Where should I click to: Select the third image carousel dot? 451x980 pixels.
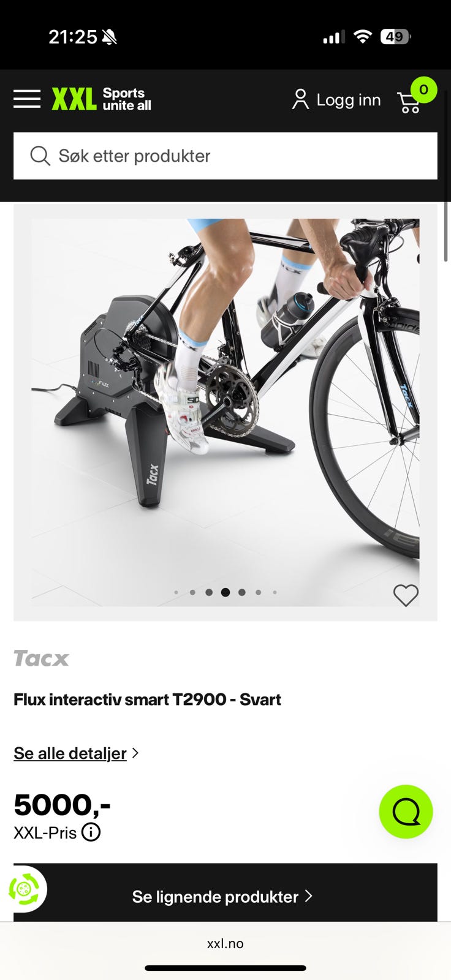click(209, 592)
